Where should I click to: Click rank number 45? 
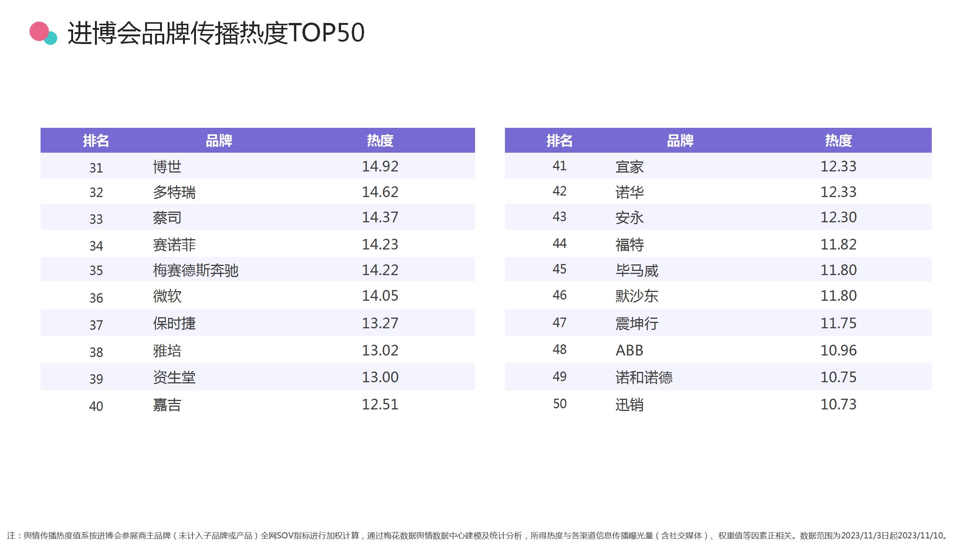click(x=559, y=269)
